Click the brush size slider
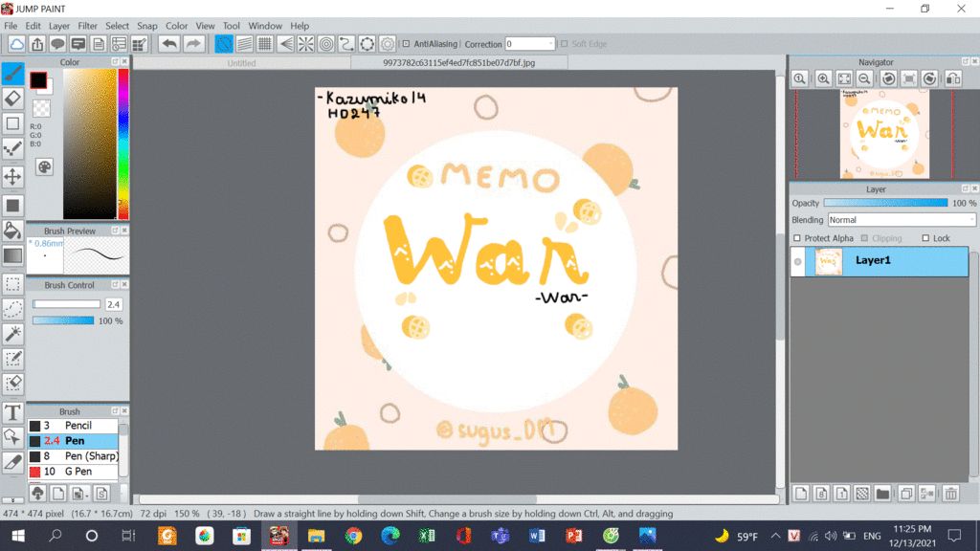Viewport: 980px width, 551px height. pyautogui.click(x=66, y=304)
